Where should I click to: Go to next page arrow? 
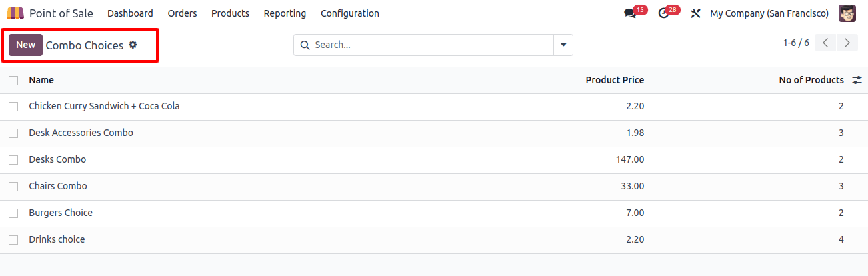pyautogui.click(x=847, y=43)
